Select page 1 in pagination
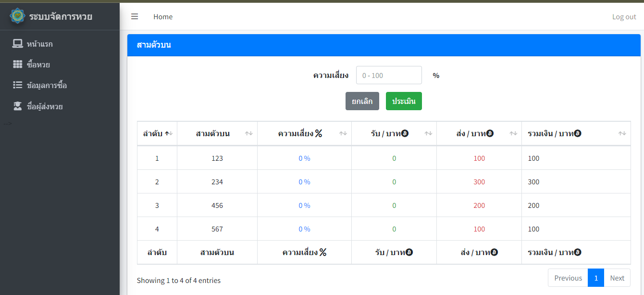The image size is (644, 295). [x=596, y=278]
